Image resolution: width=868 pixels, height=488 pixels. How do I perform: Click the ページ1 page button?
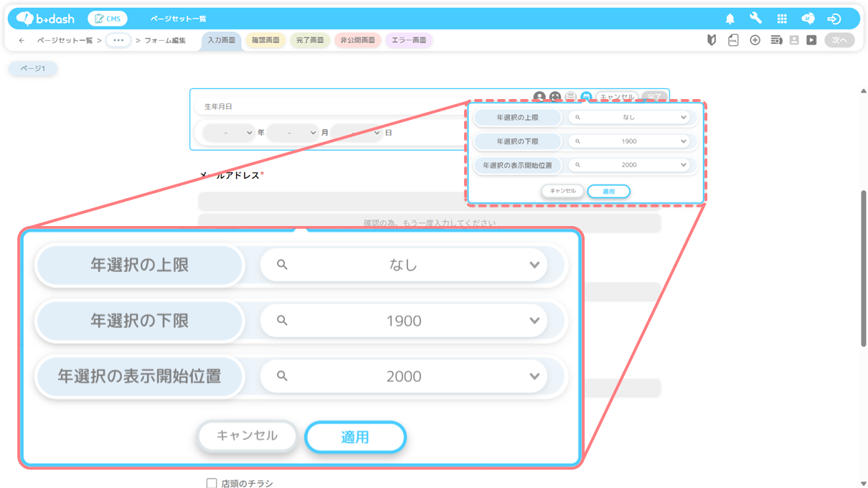(x=32, y=68)
